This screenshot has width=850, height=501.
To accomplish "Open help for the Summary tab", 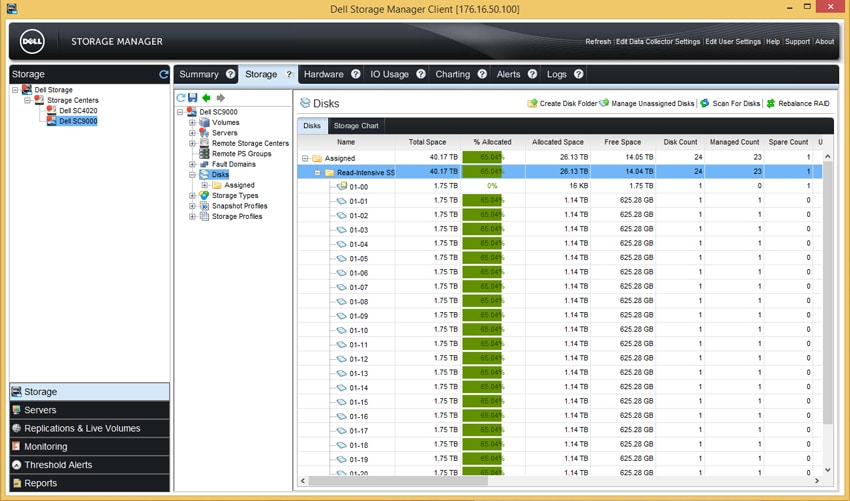I will 230,74.
